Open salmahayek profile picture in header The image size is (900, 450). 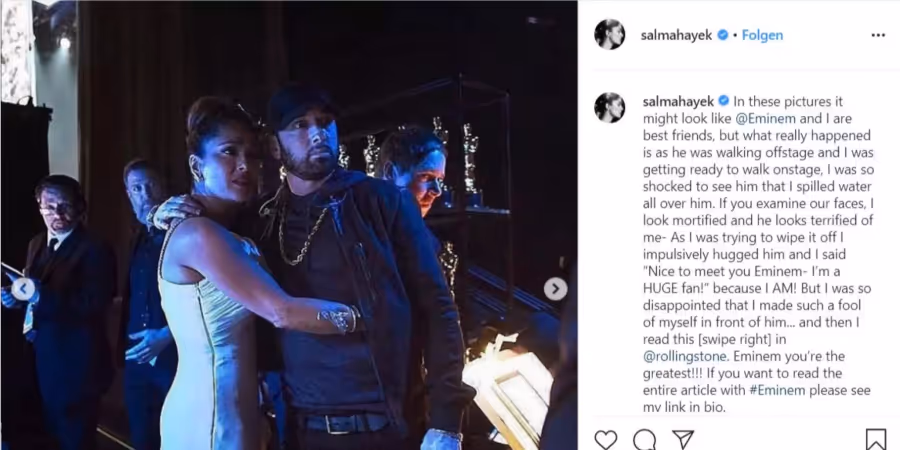pos(610,34)
